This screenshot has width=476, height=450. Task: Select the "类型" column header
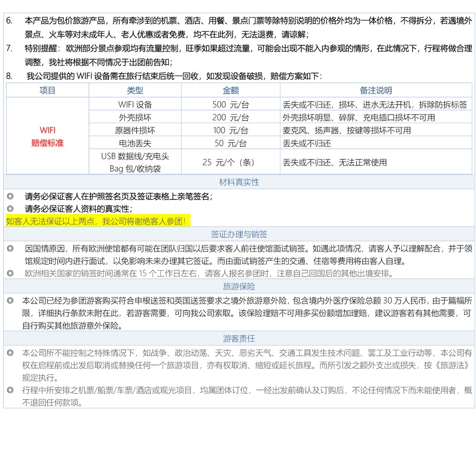(x=135, y=90)
